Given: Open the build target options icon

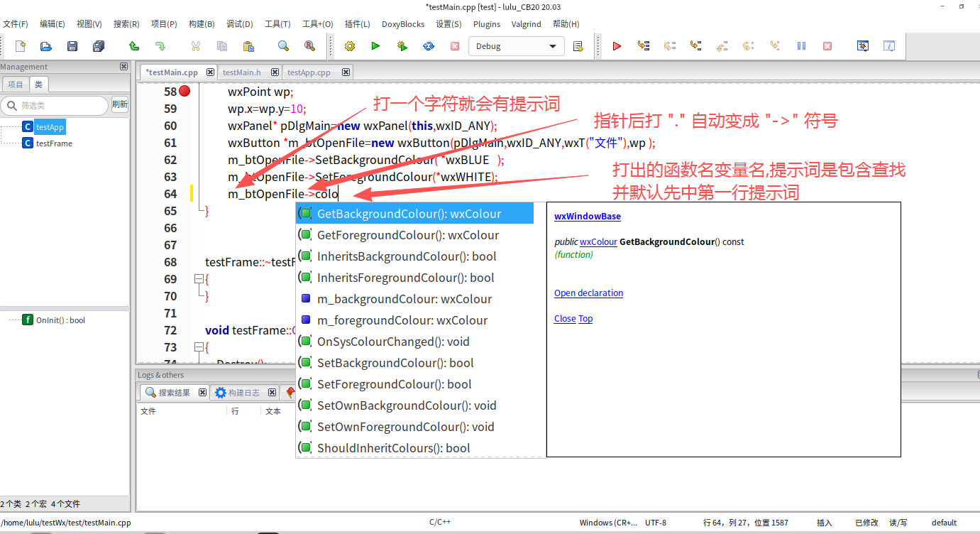Looking at the screenshot, I should [x=578, y=46].
